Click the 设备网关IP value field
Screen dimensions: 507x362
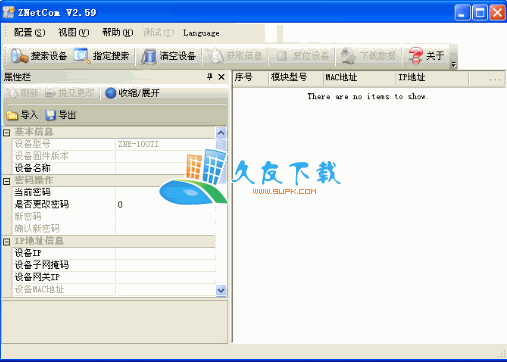tap(165, 277)
